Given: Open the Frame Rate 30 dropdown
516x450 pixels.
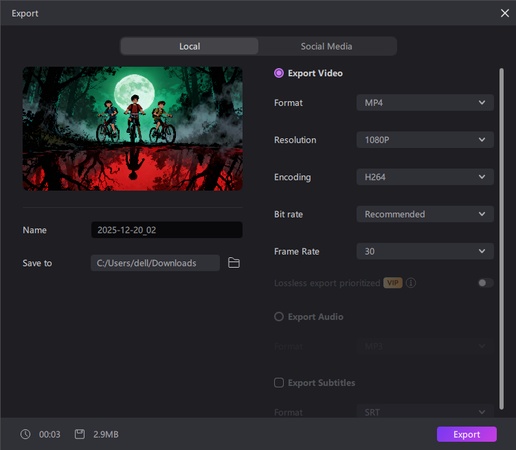Looking at the screenshot, I should [x=425, y=251].
